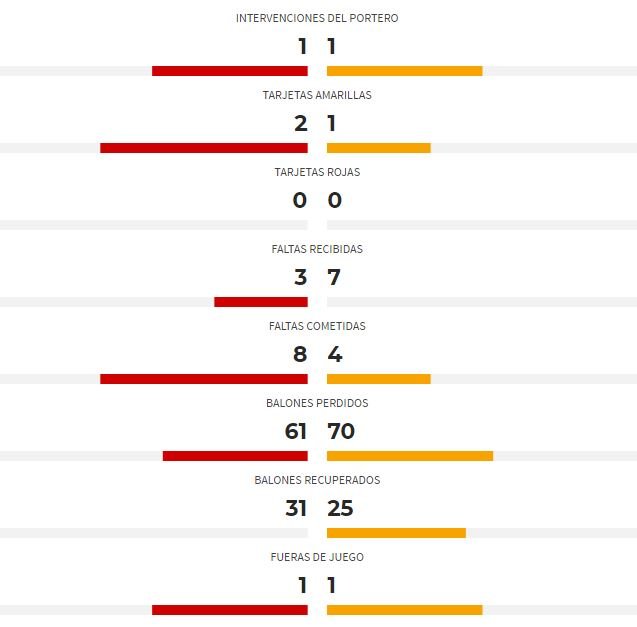Click the Fueras de juego label
This screenshot has height=627, width=637.
tap(317, 557)
